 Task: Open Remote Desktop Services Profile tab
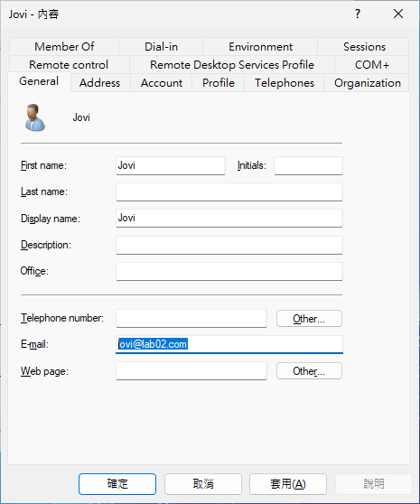(x=232, y=65)
